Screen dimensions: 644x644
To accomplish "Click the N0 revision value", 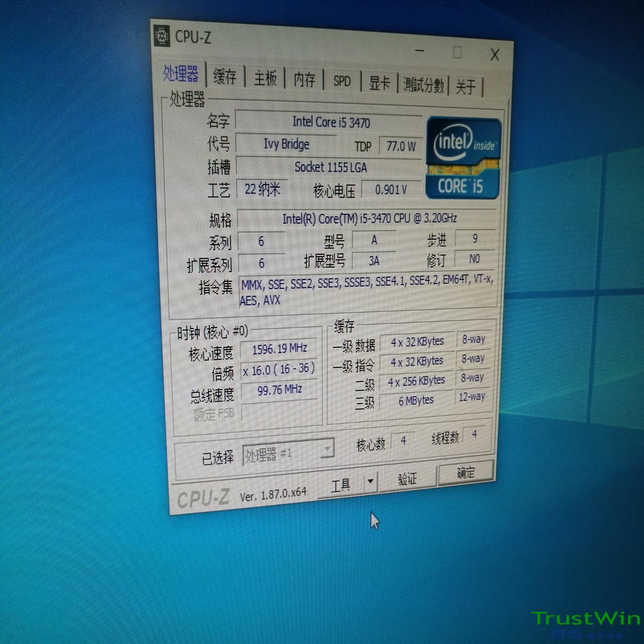I will pos(475,258).
